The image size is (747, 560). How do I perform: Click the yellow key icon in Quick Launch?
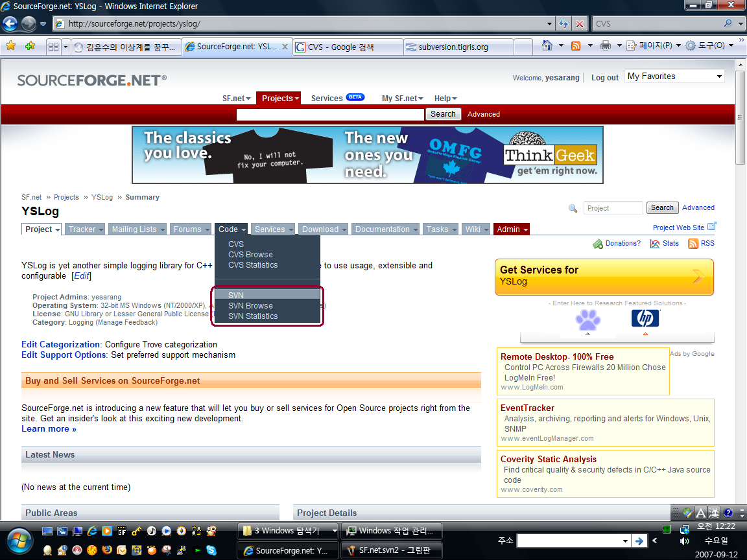pos(136,530)
